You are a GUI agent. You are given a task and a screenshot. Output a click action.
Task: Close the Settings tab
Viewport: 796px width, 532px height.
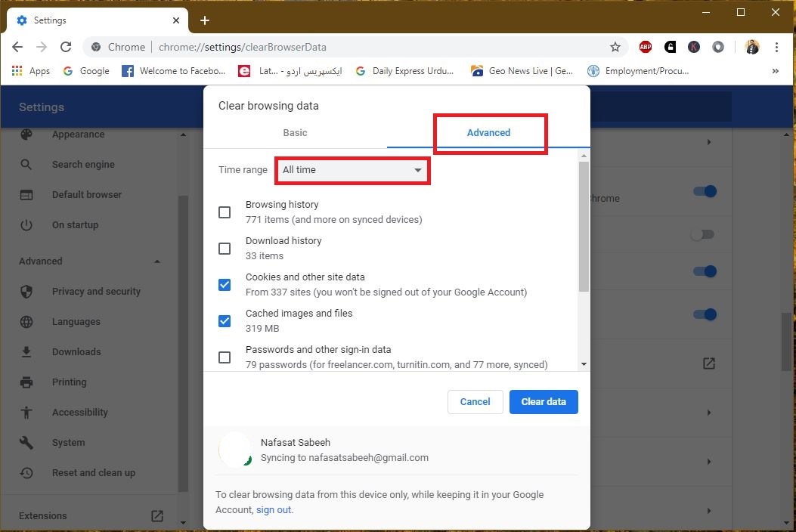click(176, 20)
